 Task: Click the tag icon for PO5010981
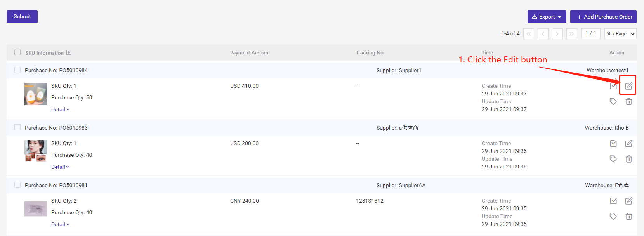(613, 216)
